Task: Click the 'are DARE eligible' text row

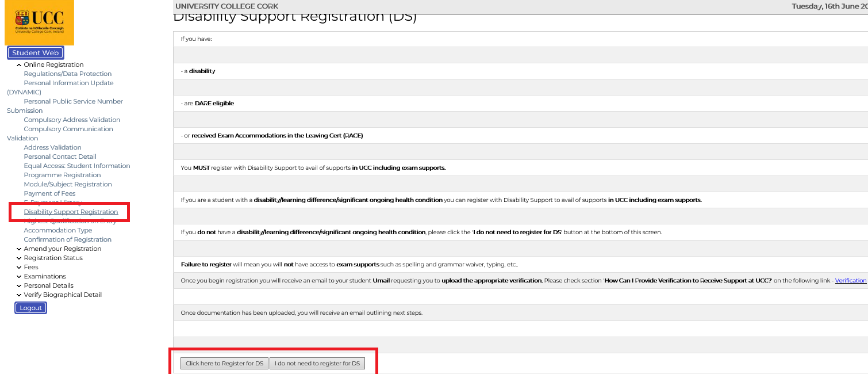Action: tap(520, 104)
